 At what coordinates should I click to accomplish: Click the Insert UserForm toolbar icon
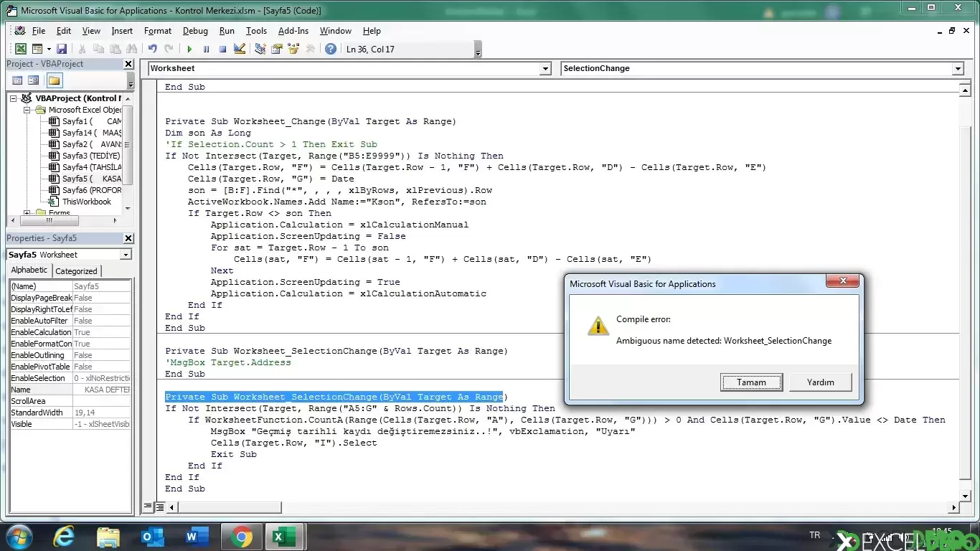click(x=37, y=49)
